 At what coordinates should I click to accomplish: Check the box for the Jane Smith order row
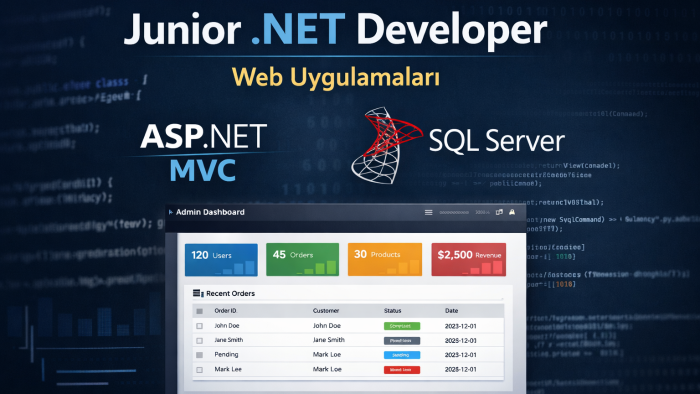[x=200, y=340]
